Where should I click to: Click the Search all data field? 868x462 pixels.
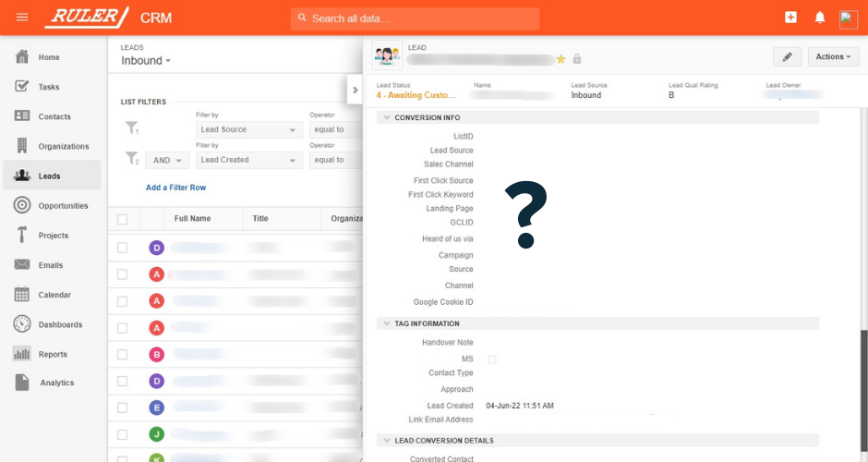tap(415, 18)
